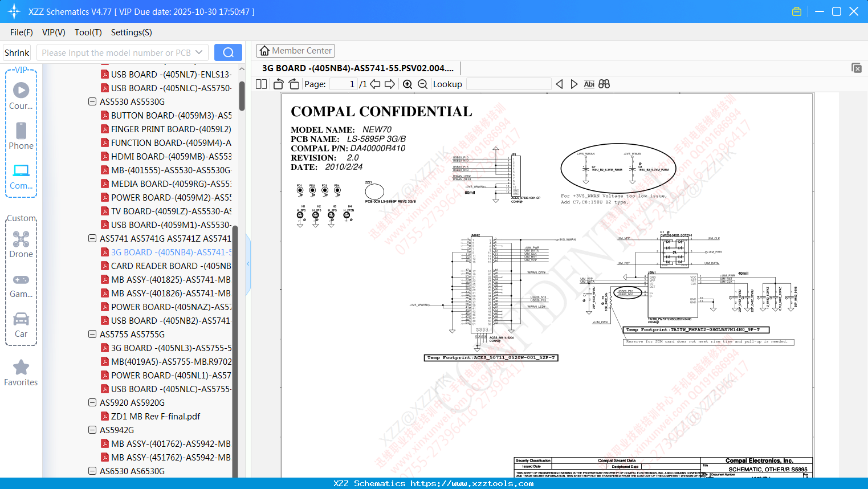Collapse the AS5942G folder
This screenshot has height=489, width=868.
coord(92,430)
